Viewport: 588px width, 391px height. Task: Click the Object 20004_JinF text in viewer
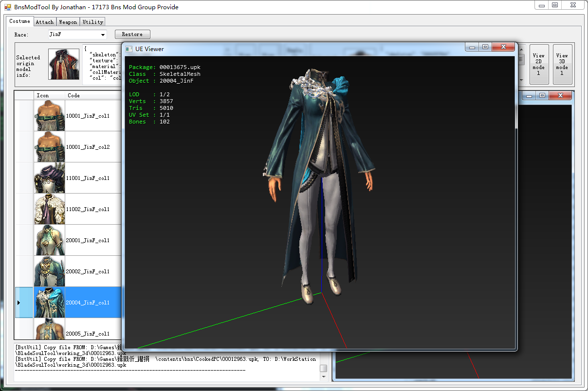(161, 81)
